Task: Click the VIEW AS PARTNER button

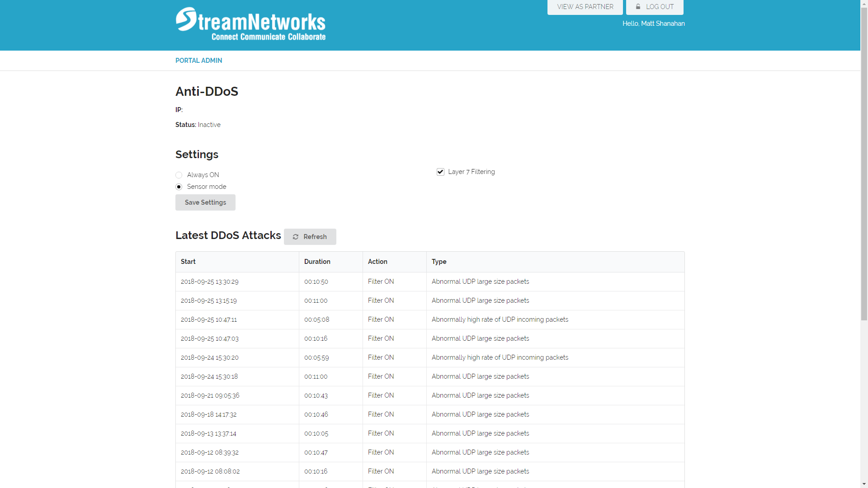Action: coord(585,7)
